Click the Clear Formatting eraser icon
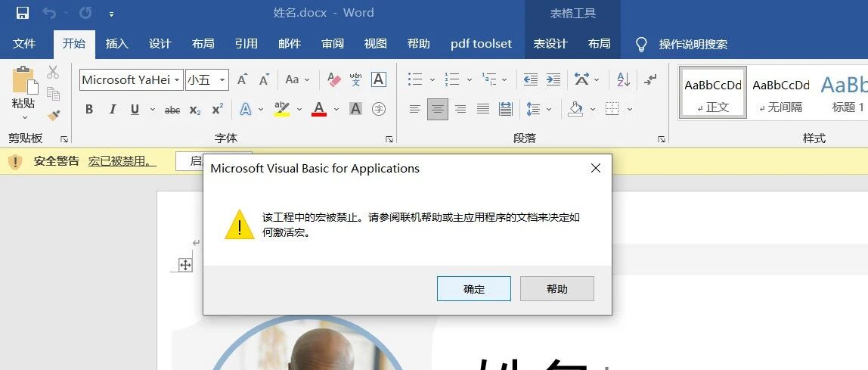The image size is (868, 370). pyautogui.click(x=334, y=79)
